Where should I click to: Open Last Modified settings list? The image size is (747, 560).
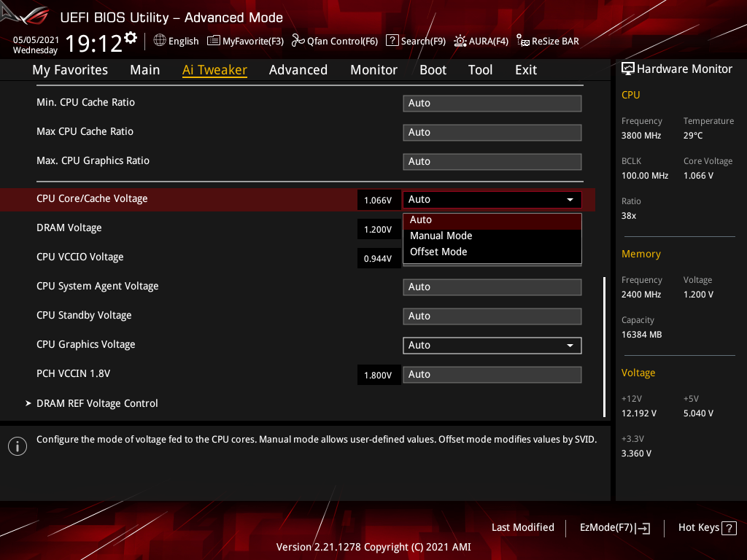click(x=522, y=528)
